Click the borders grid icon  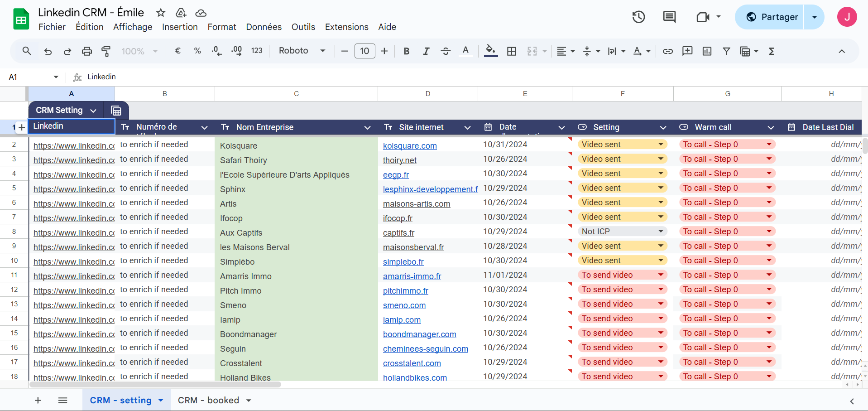point(512,51)
